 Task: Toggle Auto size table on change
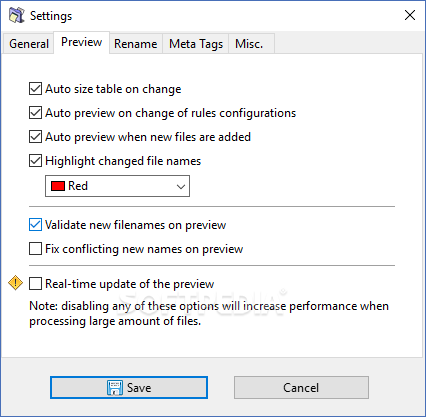click(35, 89)
